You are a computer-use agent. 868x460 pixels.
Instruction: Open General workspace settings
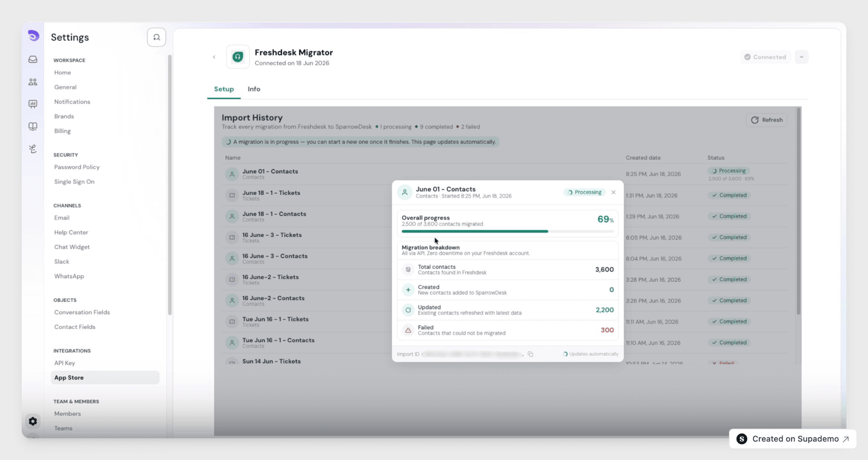point(65,87)
